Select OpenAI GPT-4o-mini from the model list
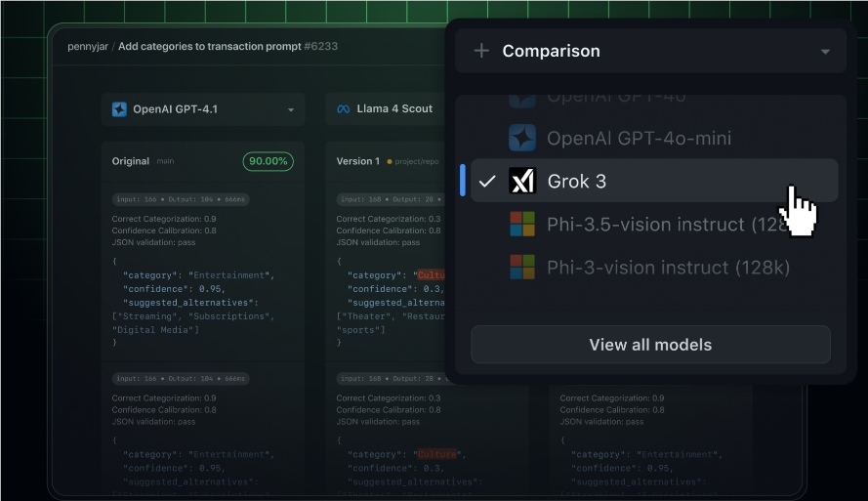868x501 pixels. 639,138
